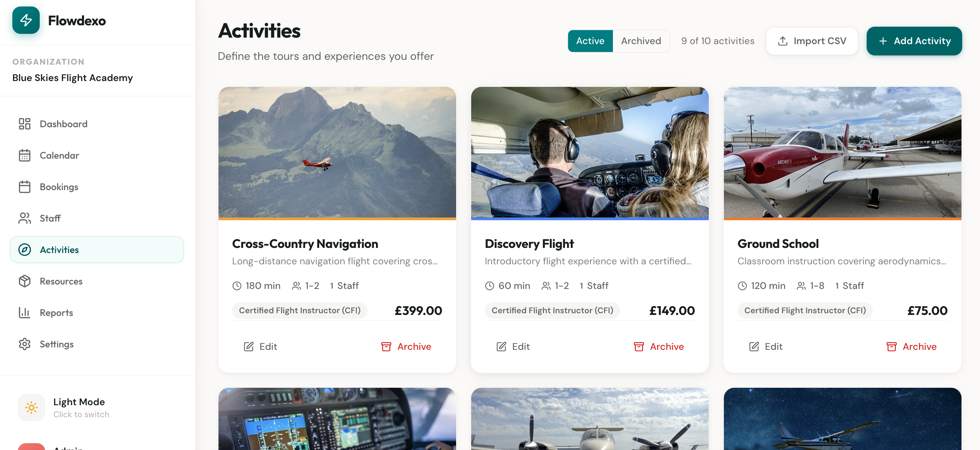The width and height of the screenshot is (980, 450).
Task: Go to Bookings via sidebar icon
Action: (25, 187)
